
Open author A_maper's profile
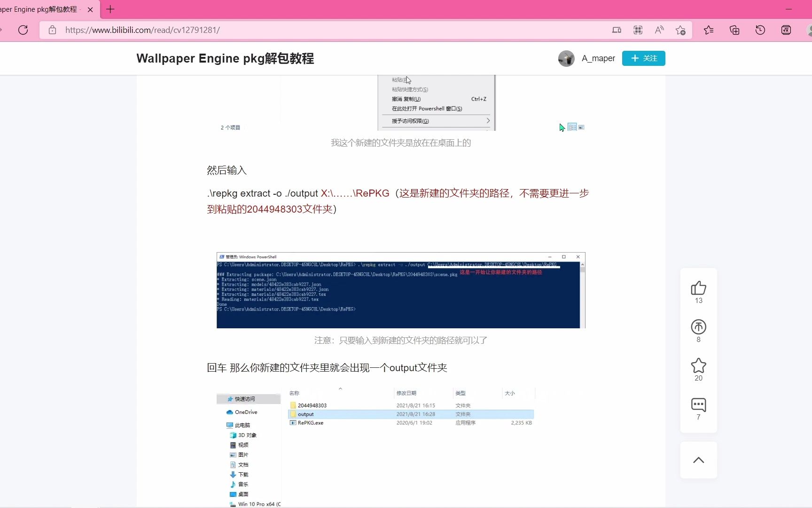[598, 58]
